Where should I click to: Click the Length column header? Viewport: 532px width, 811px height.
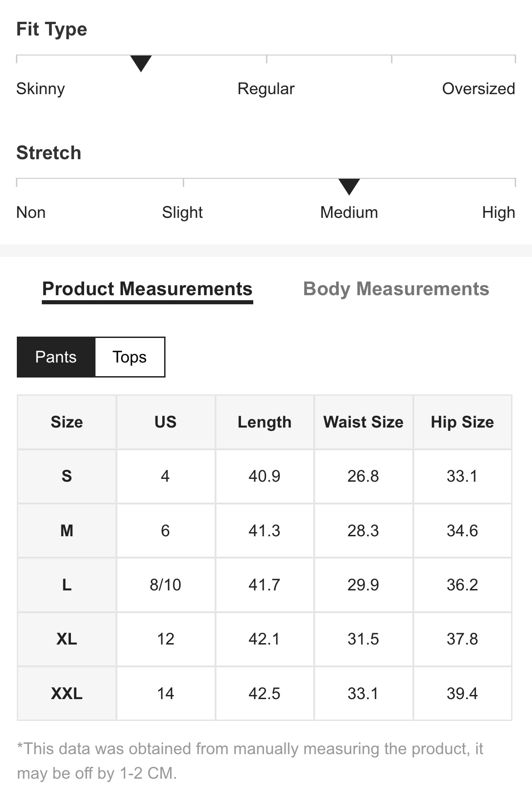pyautogui.click(x=264, y=422)
